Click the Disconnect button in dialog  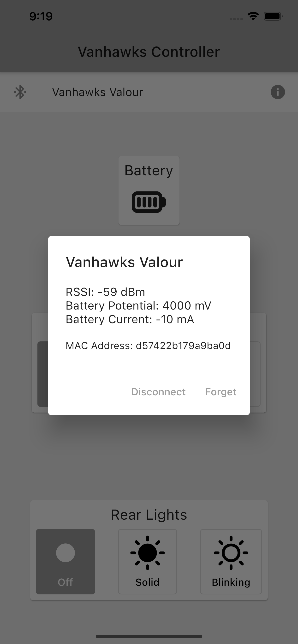point(158,392)
